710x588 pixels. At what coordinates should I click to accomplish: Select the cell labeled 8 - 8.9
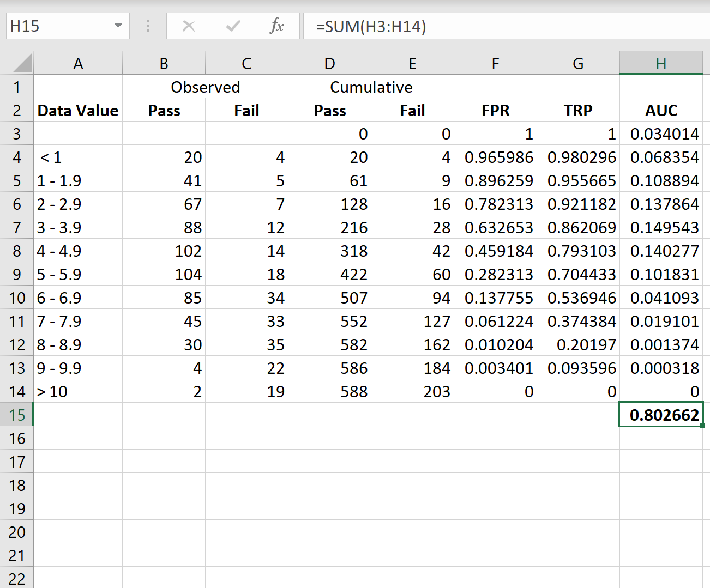pyautogui.click(x=78, y=344)
